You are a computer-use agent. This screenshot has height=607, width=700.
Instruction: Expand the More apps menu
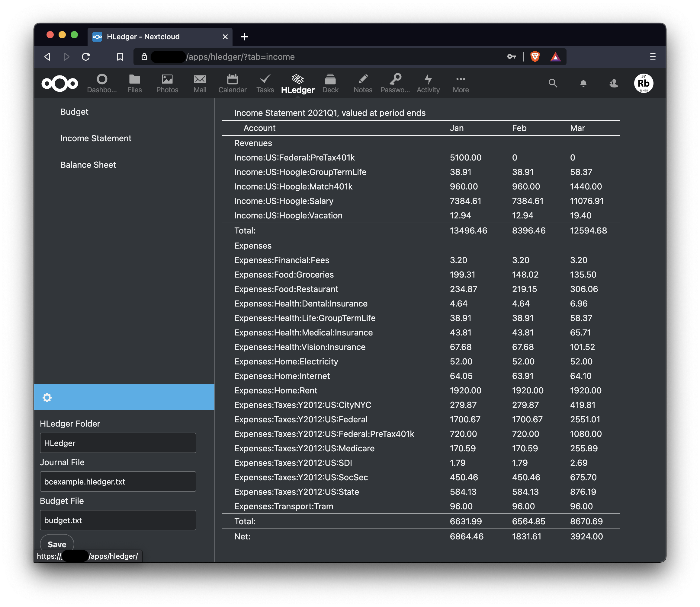460,83
